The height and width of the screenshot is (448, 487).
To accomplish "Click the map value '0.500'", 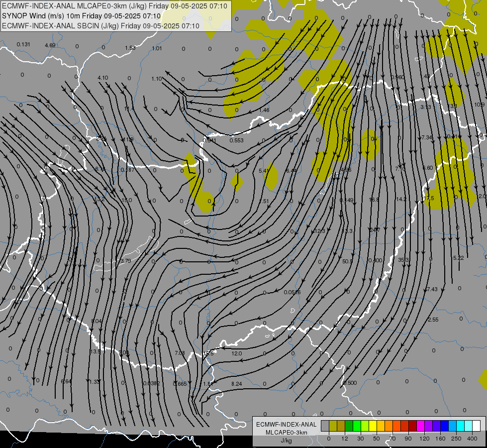I will [x=350, y=383].
